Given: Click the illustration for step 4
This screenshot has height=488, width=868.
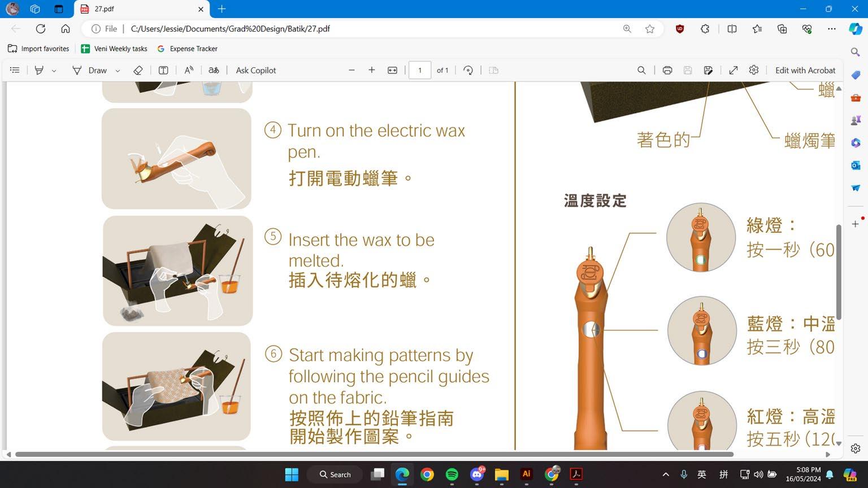Looking at the screenshot, I should tap(176, 159).
